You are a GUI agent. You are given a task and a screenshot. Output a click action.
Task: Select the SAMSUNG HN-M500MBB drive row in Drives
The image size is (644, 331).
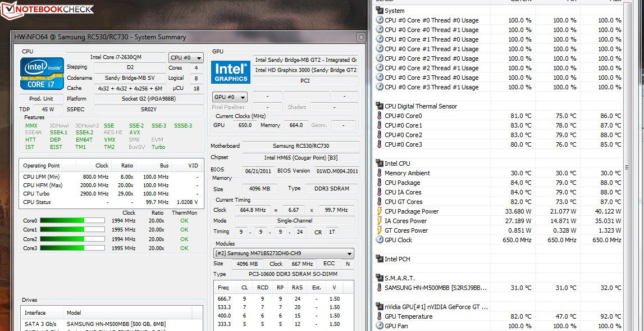point(112,324)
